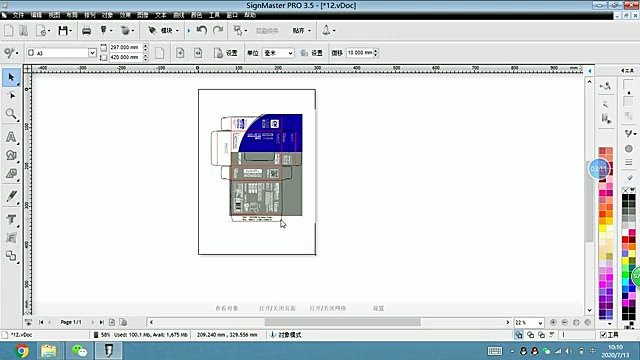Image resolution: width=640 pixels, height=360 pixels.
Task: Click the page height field showing 420.000 mm
Action: (x=126, y=58)
